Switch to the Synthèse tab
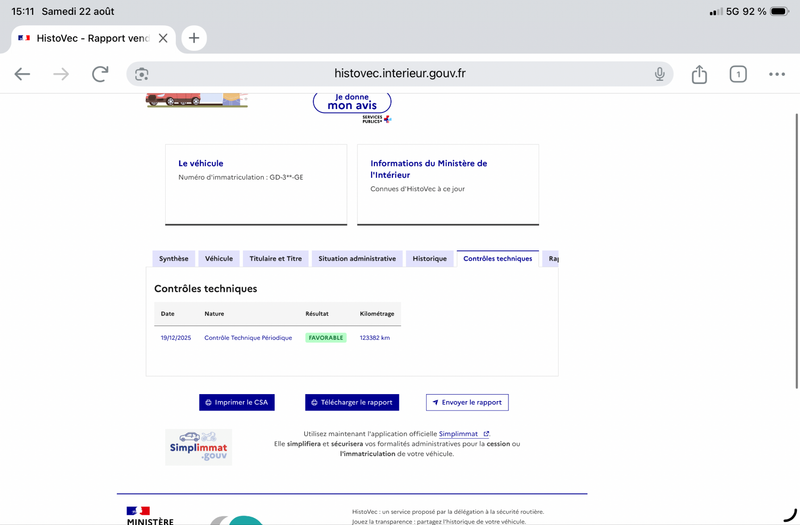Image resolution: width=800 pixels, height=525 pixels. coord(173,259)
